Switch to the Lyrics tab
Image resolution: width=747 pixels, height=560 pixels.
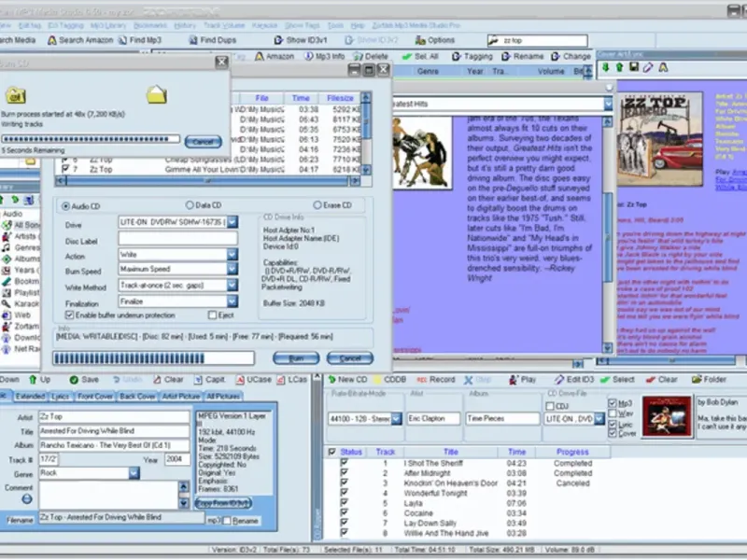pos(61,396)
